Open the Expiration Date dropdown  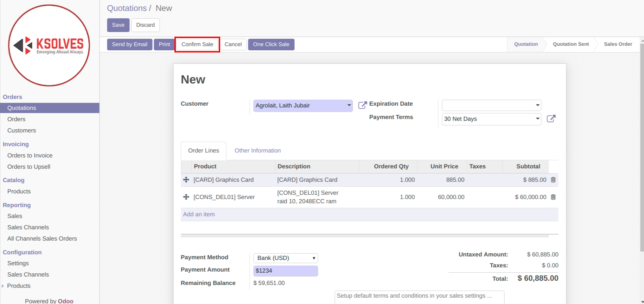click(537, 105)
